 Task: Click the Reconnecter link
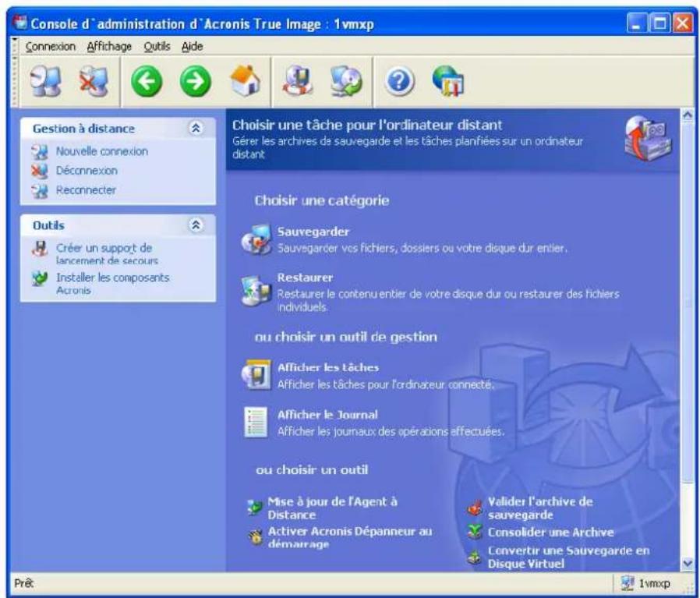point(86,190)
